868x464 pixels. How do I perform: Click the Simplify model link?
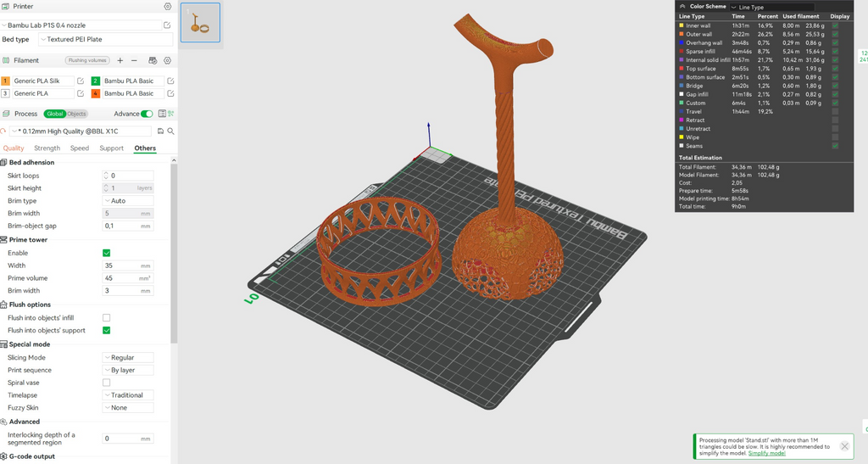click(x=766, y=454)
